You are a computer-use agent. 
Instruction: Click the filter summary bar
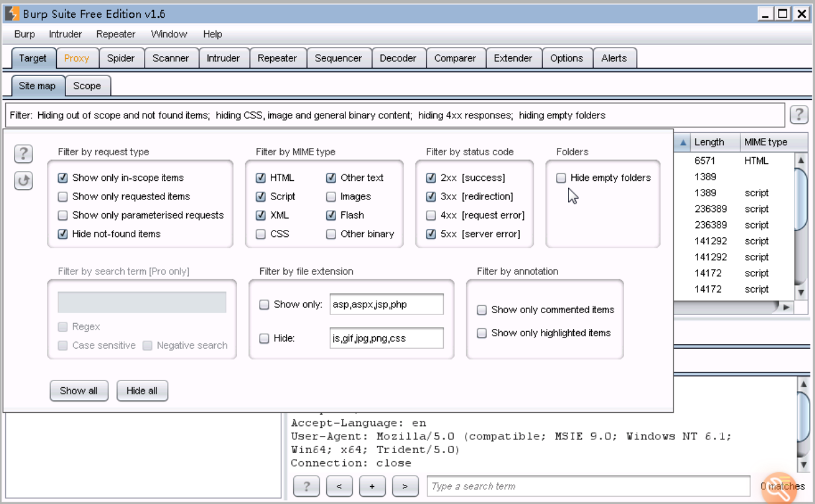point(395,115)
